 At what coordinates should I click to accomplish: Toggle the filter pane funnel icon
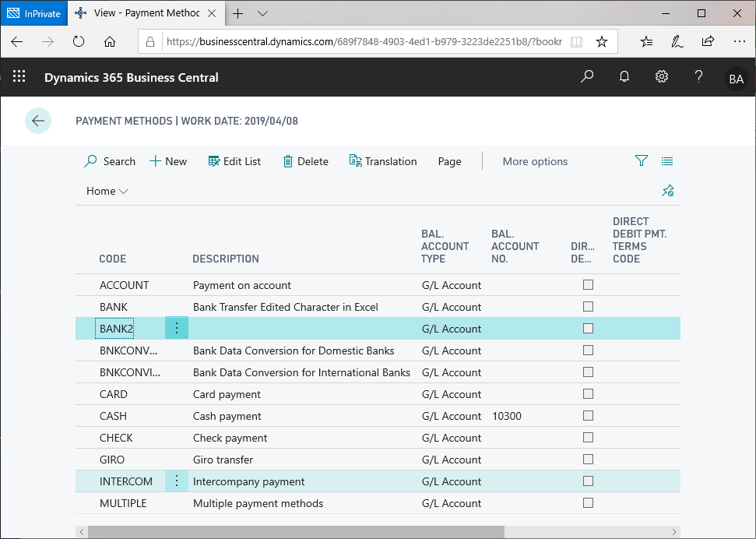click(x=642, y=160)
